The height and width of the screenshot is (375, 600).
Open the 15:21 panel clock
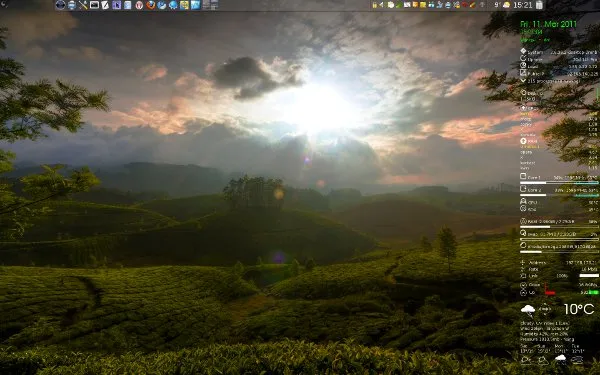click(523, 5)
